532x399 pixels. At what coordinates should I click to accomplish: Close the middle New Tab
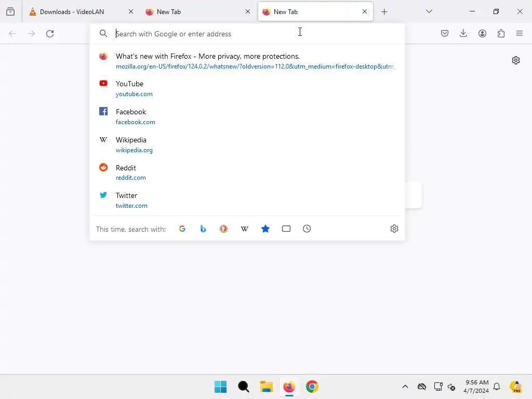(248, 11)
